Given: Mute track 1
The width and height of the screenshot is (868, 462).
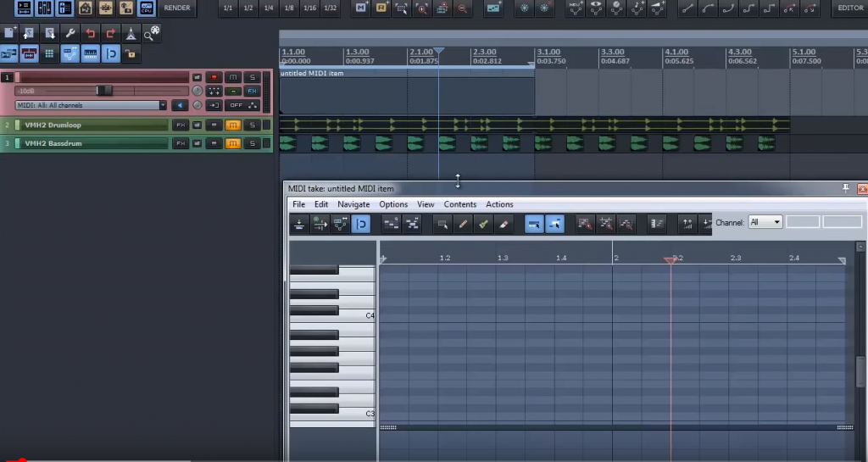Looking at the screenshot, I should (233, 77).
